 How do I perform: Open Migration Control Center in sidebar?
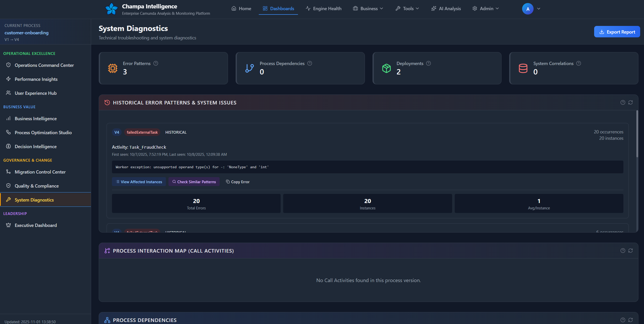tap(40, 172)
